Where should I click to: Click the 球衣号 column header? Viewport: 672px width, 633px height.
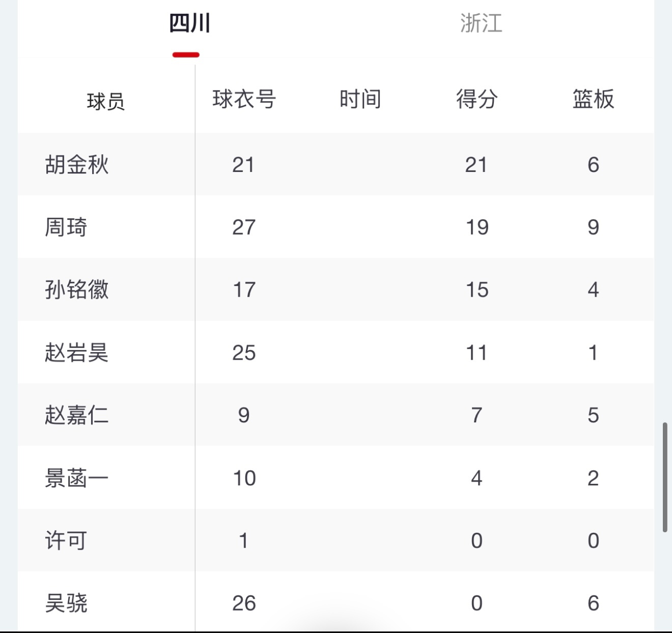[244, 99]
